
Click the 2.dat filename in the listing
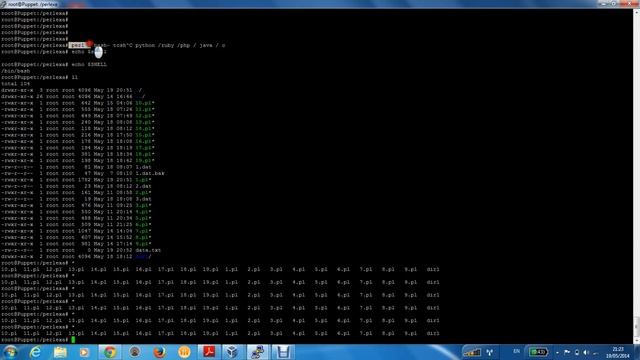[143, 186]
